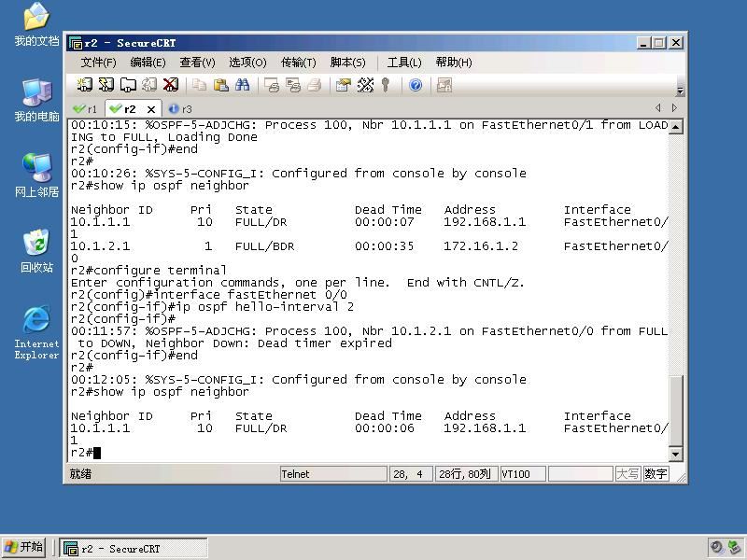Image resolution: width=747 pixels, height=560 pixels.
Task: Click the Print Selection toolbar icon
Action: tap(293, 85)
